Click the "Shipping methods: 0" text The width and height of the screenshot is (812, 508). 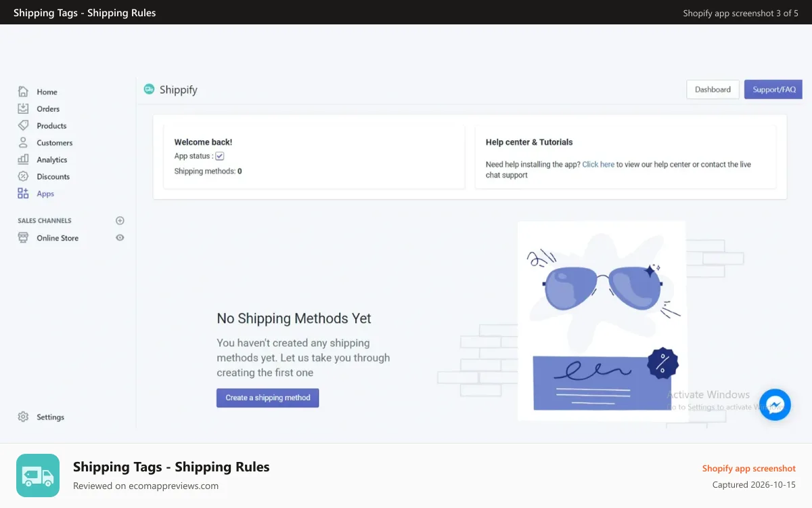pos(208,171)
